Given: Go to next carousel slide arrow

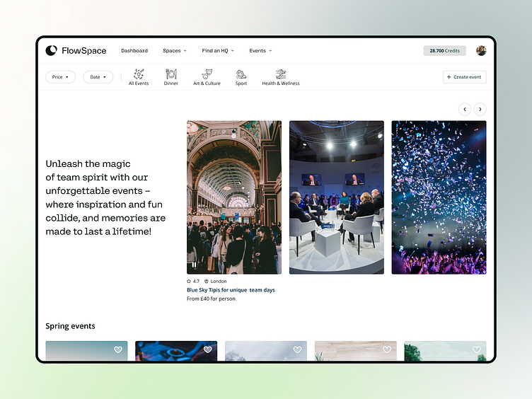Looking at the screenshot, I should point(480,109).
